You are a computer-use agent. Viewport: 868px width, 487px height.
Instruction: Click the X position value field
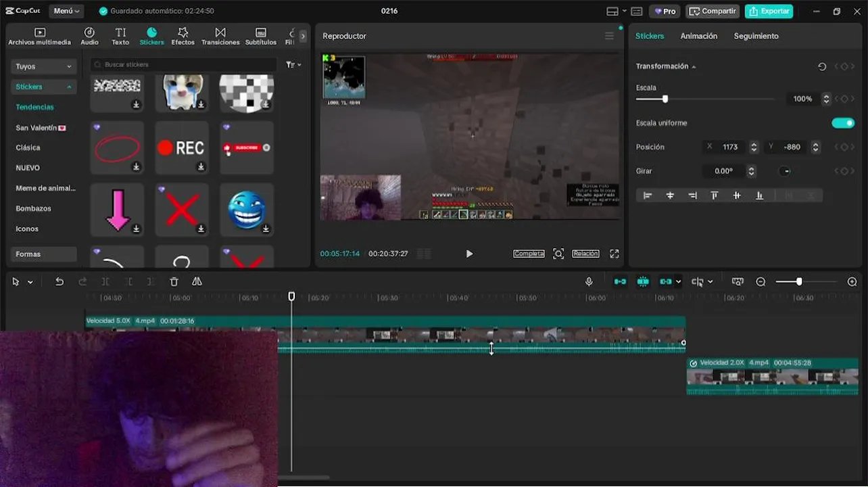(x=731, y=147)
